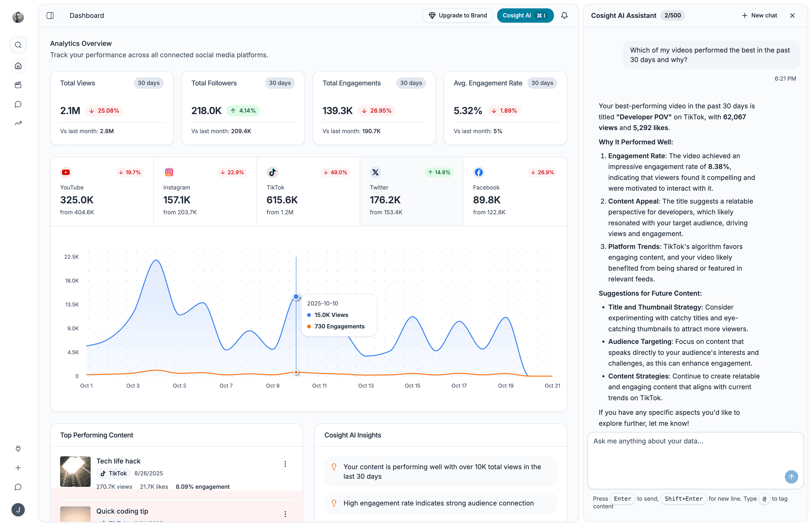Close the Cosight AI Assistant panel

point(792,15)
